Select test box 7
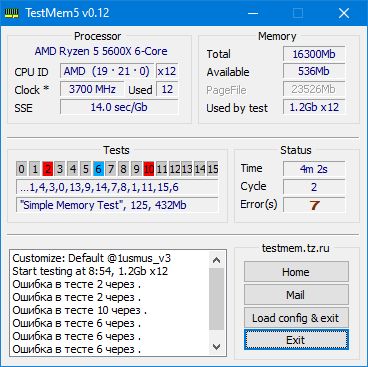The image size is (368, 367). (x=111, y=169)
